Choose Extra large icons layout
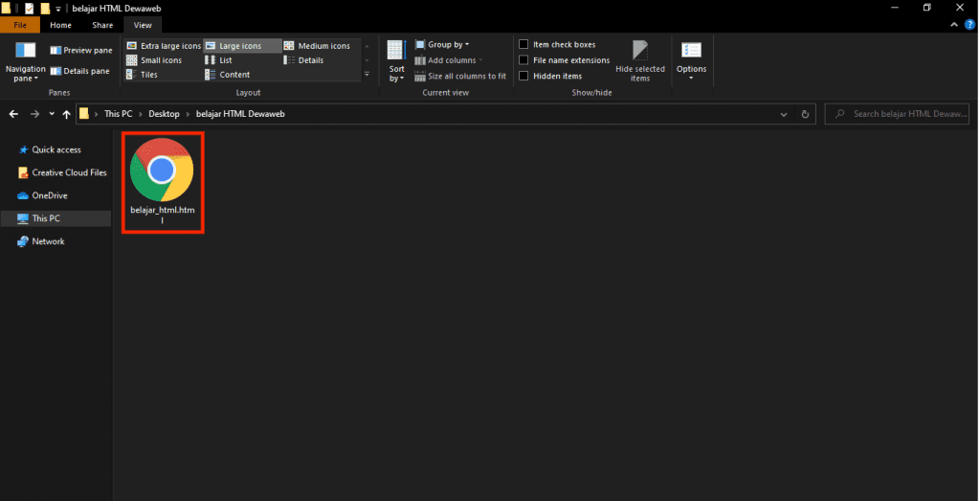Viewport: 980px width, 501px height. (164, 46)
